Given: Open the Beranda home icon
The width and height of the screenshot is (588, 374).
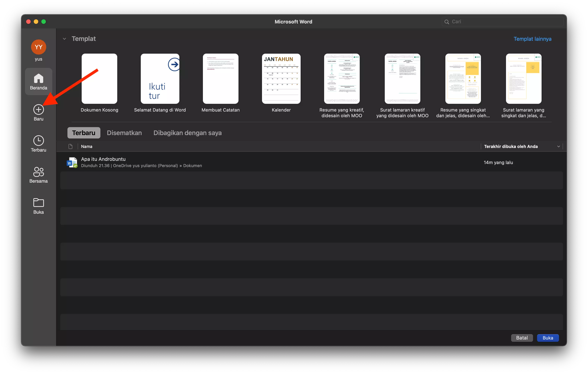Looking at the screenshot, I should (38, 81).
